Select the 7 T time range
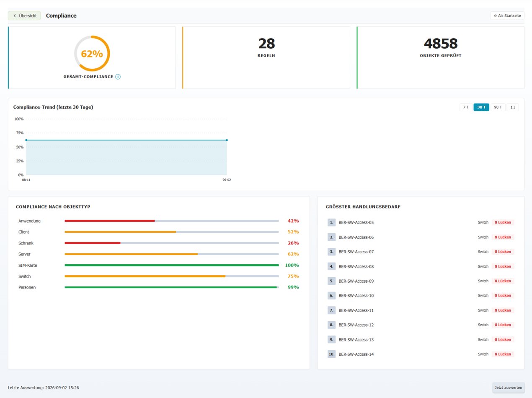This screenshot has height=398, width=532. (x=466, y=107)
